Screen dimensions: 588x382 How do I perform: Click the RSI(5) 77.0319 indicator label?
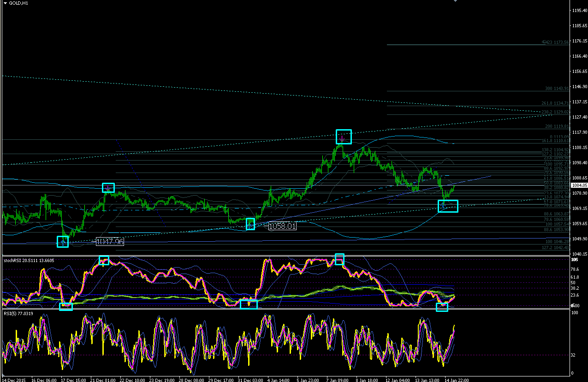[18, 314]
